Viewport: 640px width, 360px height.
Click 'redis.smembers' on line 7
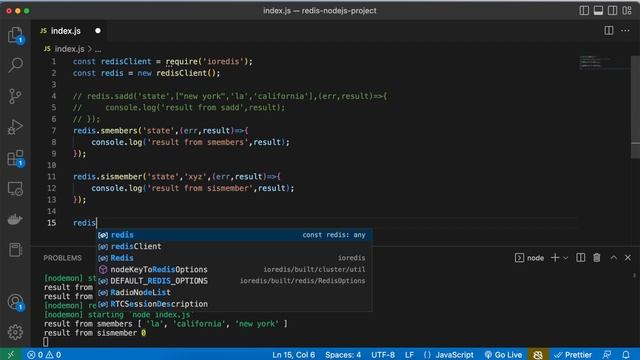pyautogui.click(x=105, y=131)
